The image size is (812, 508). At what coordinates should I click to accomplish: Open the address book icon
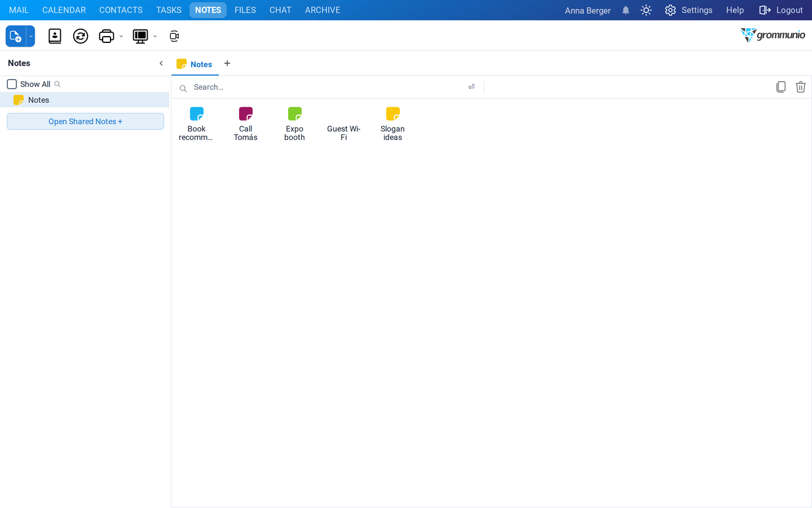55,36
